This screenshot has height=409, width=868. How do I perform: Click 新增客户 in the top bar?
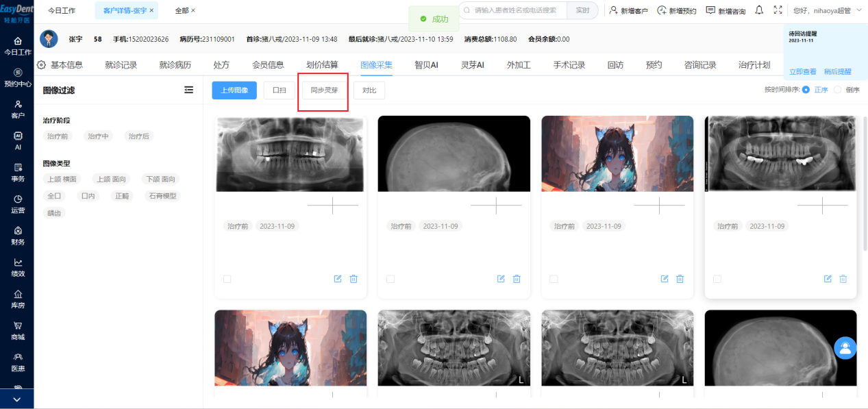(628, 11)
